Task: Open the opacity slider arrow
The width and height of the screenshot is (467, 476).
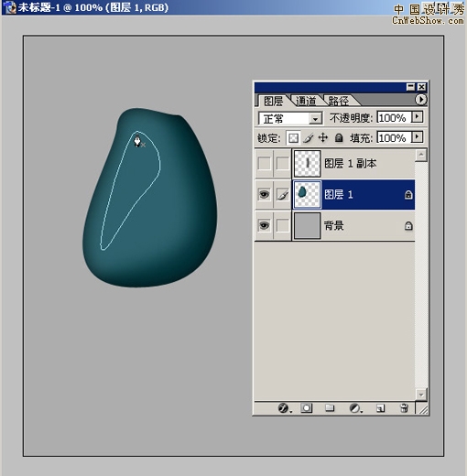Action: point(418,117)
